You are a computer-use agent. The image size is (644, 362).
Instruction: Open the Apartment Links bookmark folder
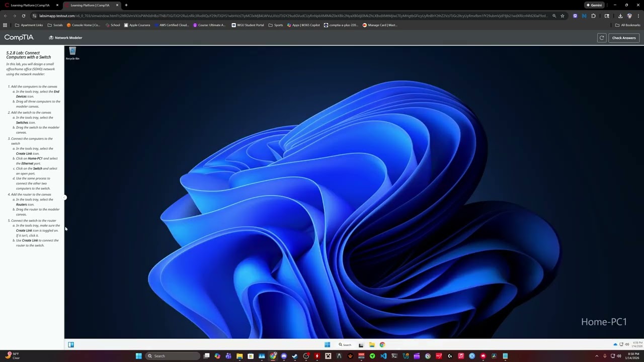click(29, 25)
